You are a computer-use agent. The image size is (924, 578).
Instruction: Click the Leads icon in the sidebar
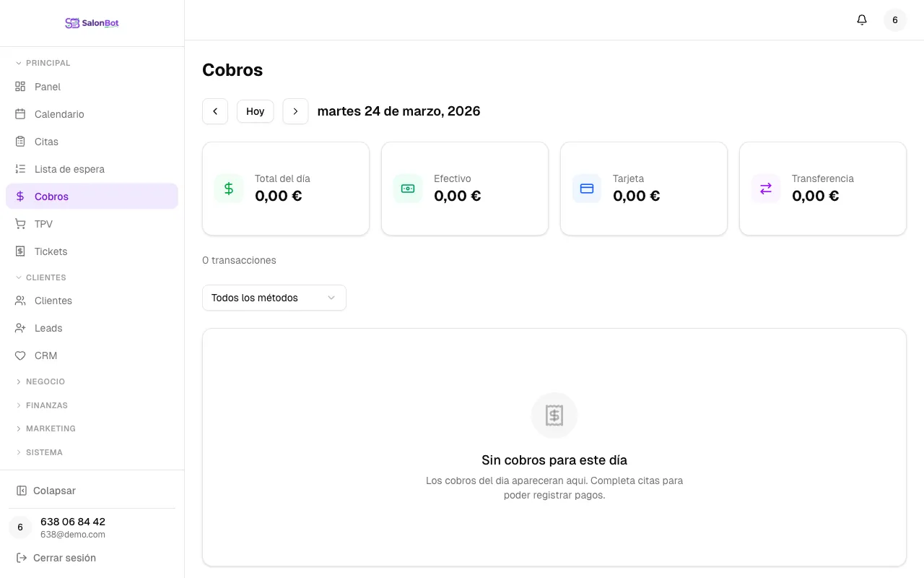[20, 328]
